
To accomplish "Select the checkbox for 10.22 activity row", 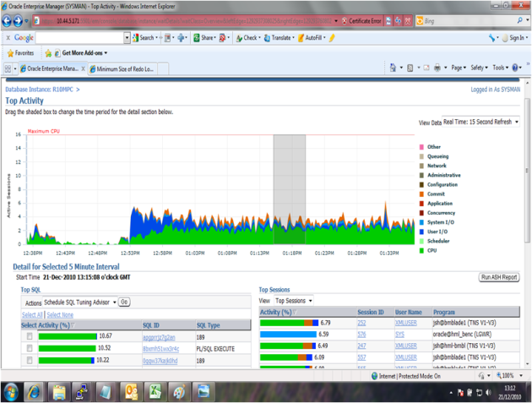I will pyautogui.click(x=30, y=360).
